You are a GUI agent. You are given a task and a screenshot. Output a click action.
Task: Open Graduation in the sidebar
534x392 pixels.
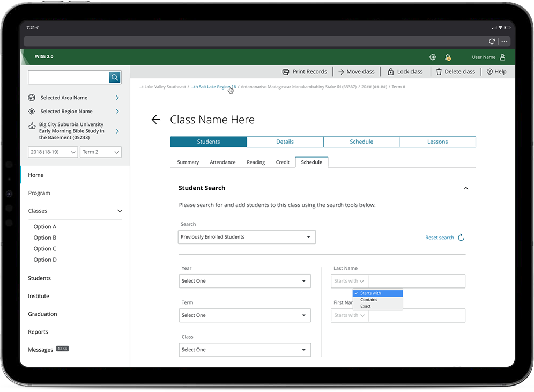pyautogui.click(x=42, y=314)
